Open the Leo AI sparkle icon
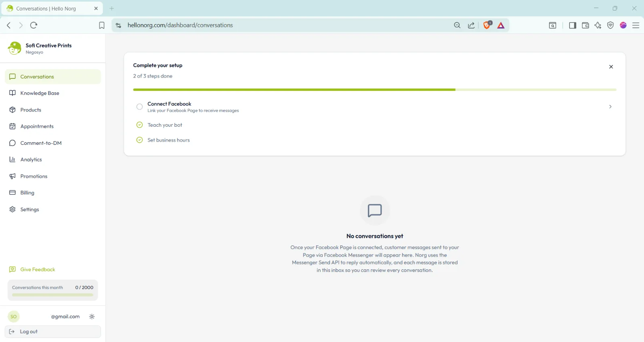 pos(598,25)
